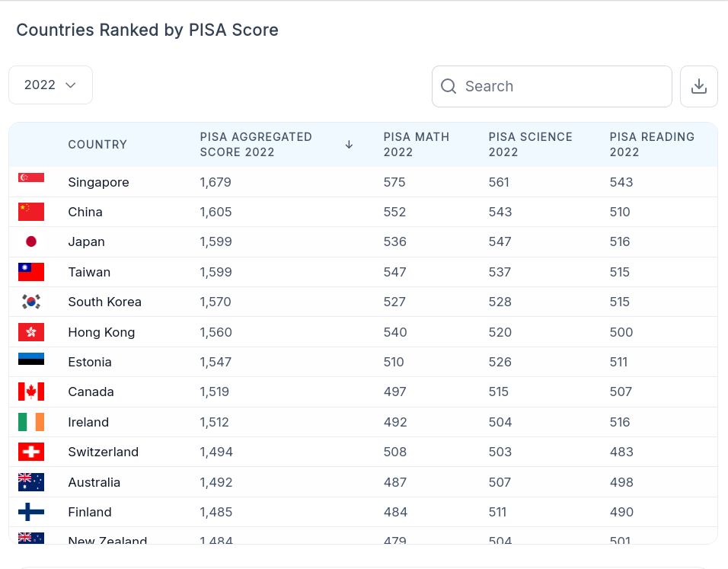Sort by PISA Reading 2022 column header
Screen dimensions: 728x569
pos(652,145)
